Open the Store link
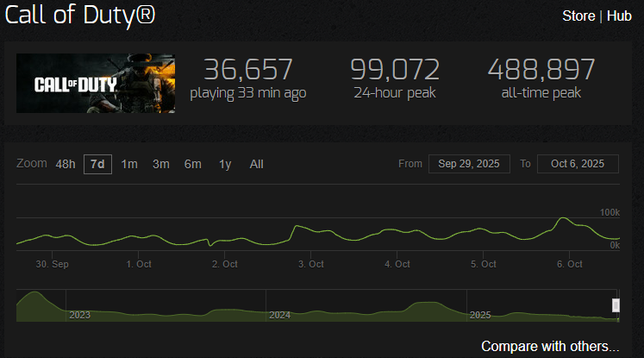The width and height of the screenshot is (644, 358). coord(578,16)
